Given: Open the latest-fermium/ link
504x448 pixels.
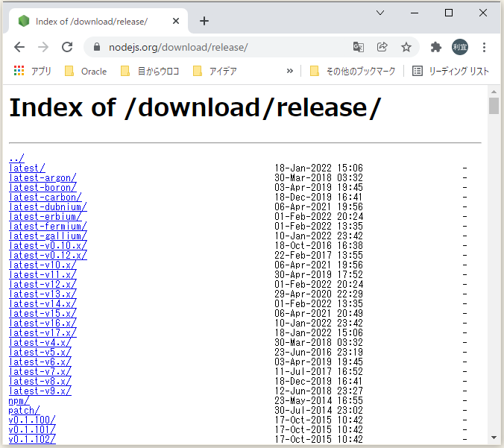Looking at the screenshot, I should tap(48, 226).
